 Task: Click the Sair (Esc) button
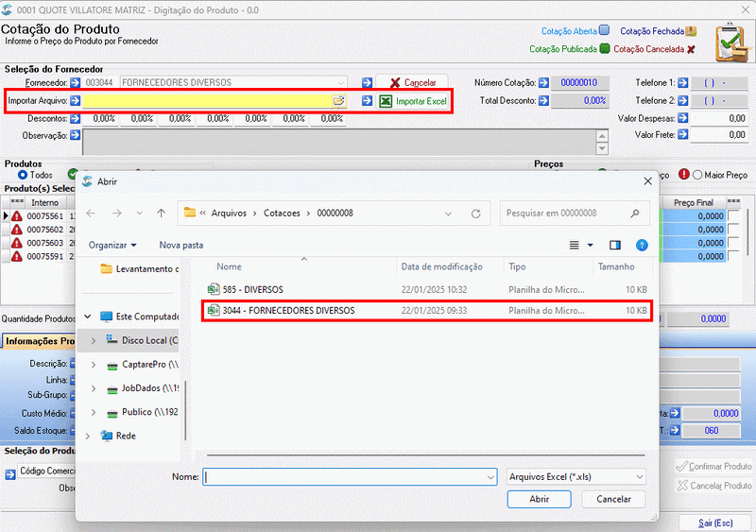coord(715,523)
